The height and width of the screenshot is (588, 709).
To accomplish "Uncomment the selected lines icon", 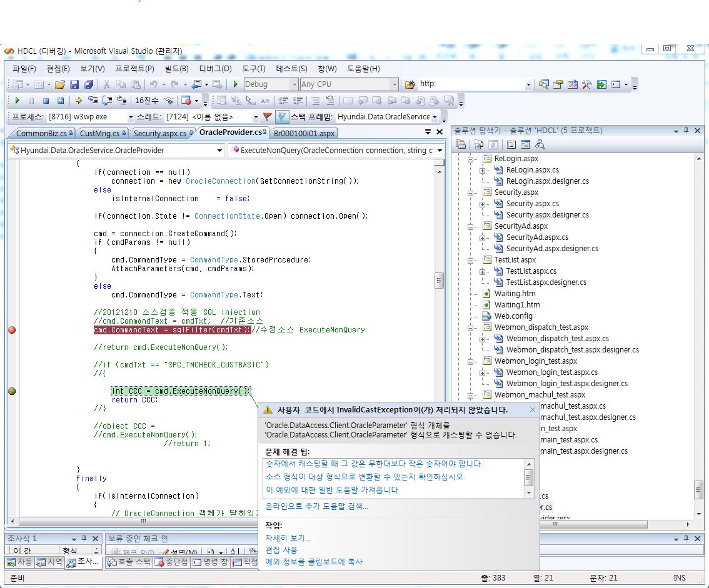I will point(330,101).
